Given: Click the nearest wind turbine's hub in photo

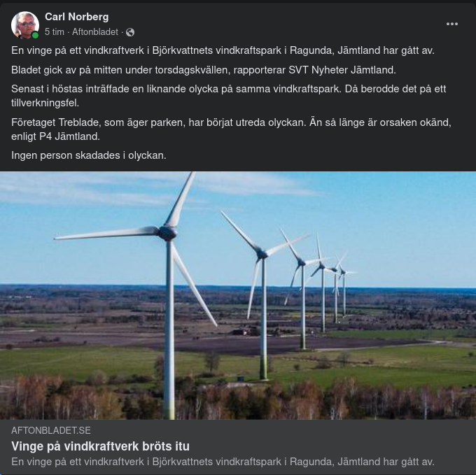Looking at the screenshot, I should pyautogui.click(x=167, y=232).
